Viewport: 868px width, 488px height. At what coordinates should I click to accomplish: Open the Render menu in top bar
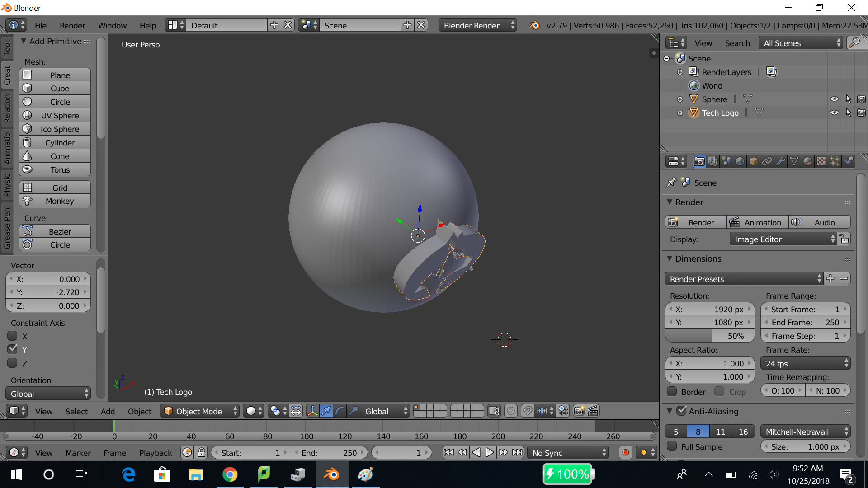coord(72,25)
